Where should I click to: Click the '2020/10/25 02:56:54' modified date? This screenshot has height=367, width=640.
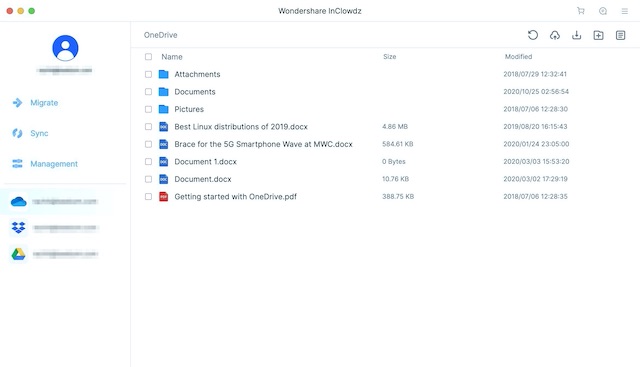536,91
